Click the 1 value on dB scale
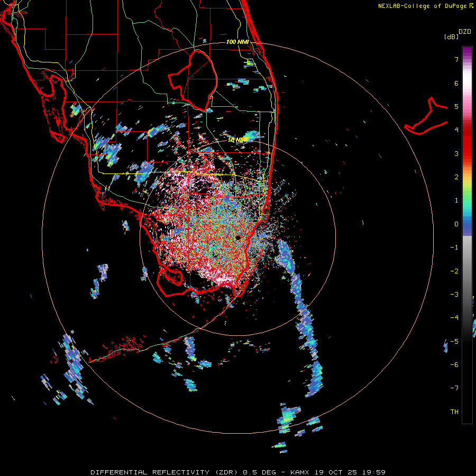The width and height of the screenshot is (476, 476). point(456,200)
